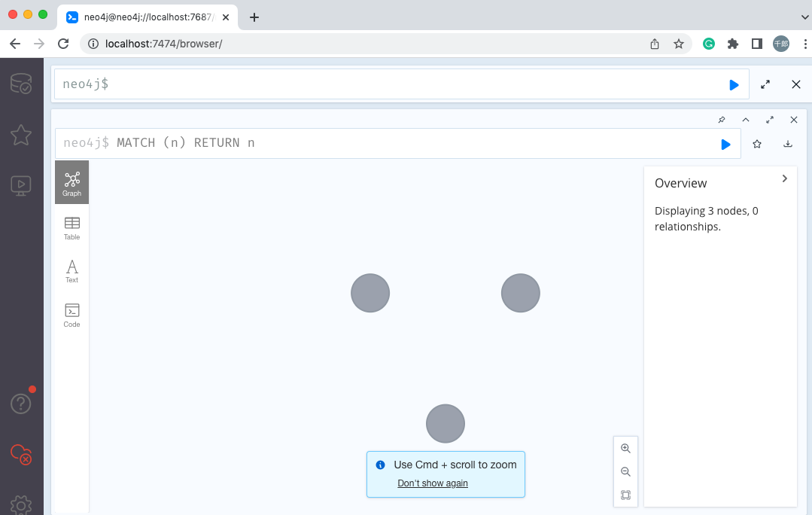The image size is (812, 515).
Task: Expand the top editor to fullscreen
Action: pyautogui.click(x=765, y=84)
